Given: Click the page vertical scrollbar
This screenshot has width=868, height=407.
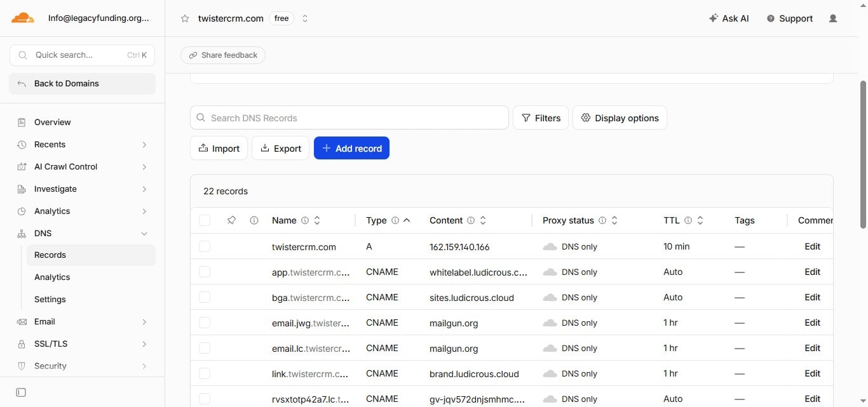Looking at the screenshot, I should coord(863,154).
